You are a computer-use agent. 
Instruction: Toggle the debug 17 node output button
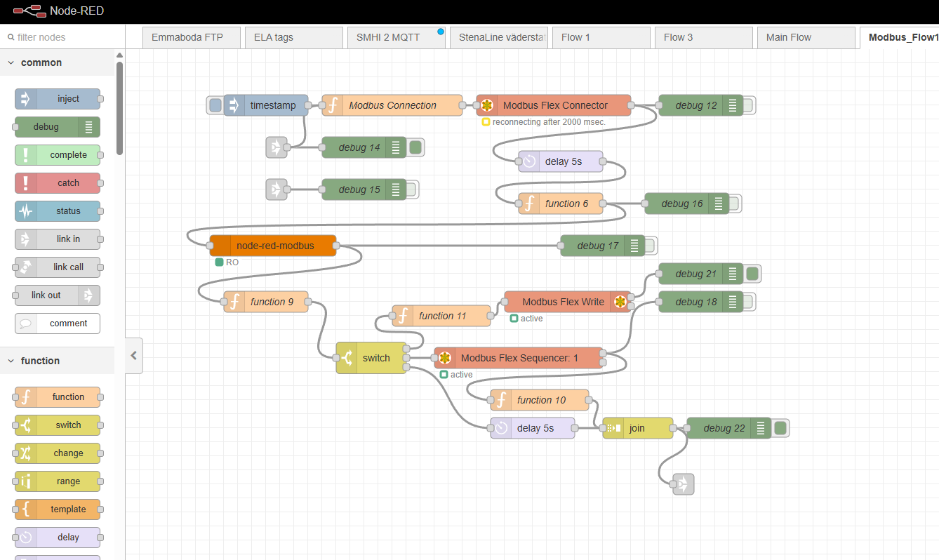tap(649, 246)
